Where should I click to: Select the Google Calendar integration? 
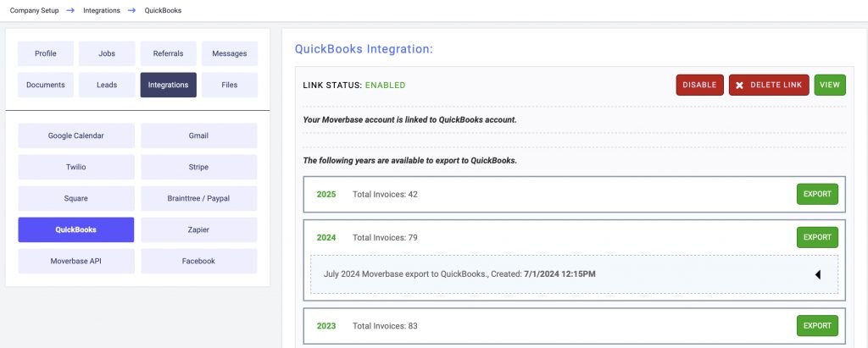[x=76, y=135]
